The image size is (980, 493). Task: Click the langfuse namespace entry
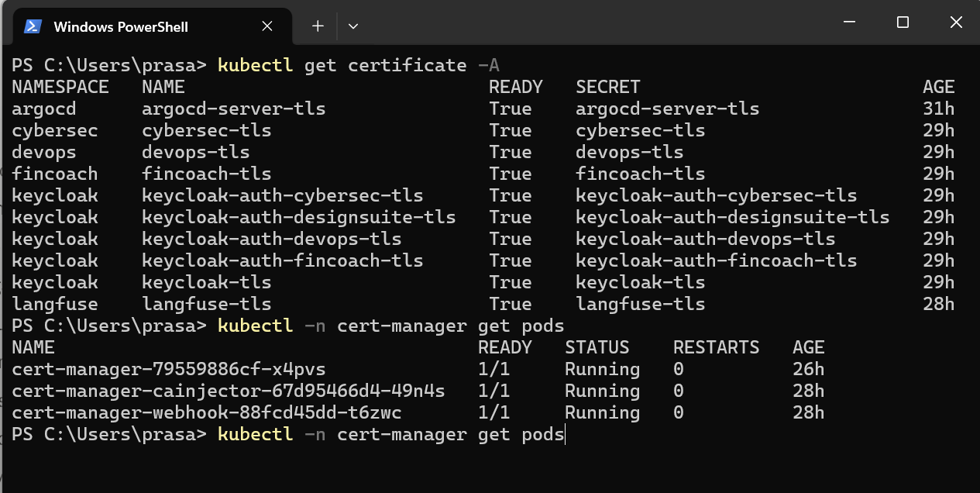[x=55, y=304]
